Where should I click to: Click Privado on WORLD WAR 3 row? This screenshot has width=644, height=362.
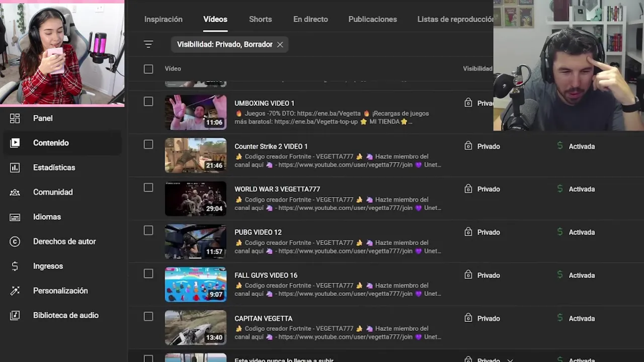coord(489,189)
